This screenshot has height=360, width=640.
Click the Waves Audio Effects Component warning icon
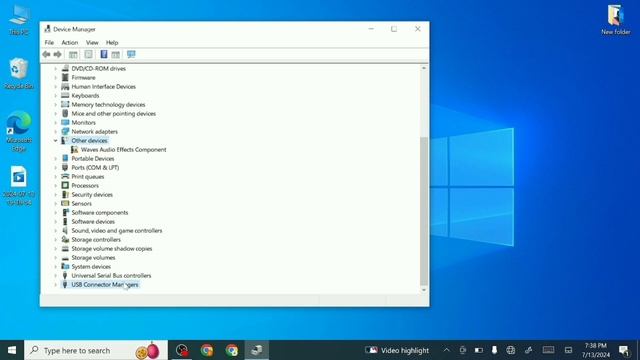[74, 149]
